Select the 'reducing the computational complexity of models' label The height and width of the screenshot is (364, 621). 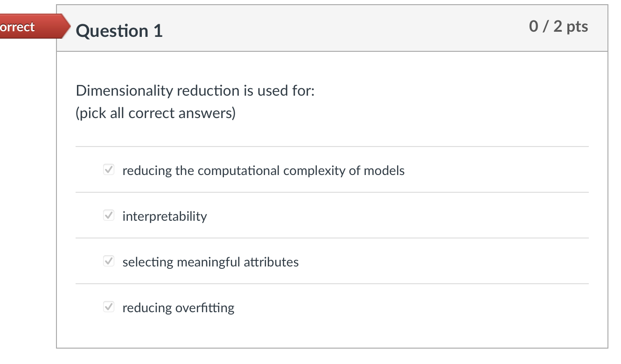click(263, 171)
